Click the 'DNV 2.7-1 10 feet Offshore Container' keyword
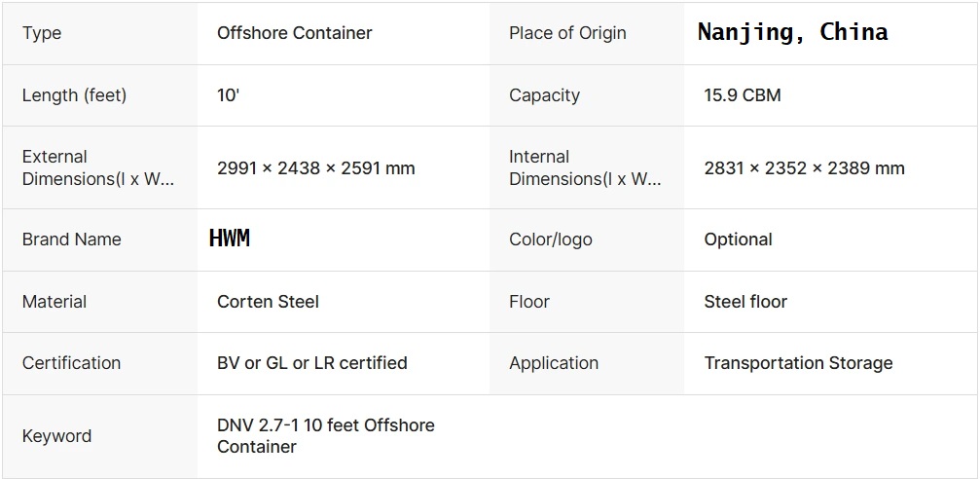980x479 pixels. pyautogui.click(x=325, y=436)
